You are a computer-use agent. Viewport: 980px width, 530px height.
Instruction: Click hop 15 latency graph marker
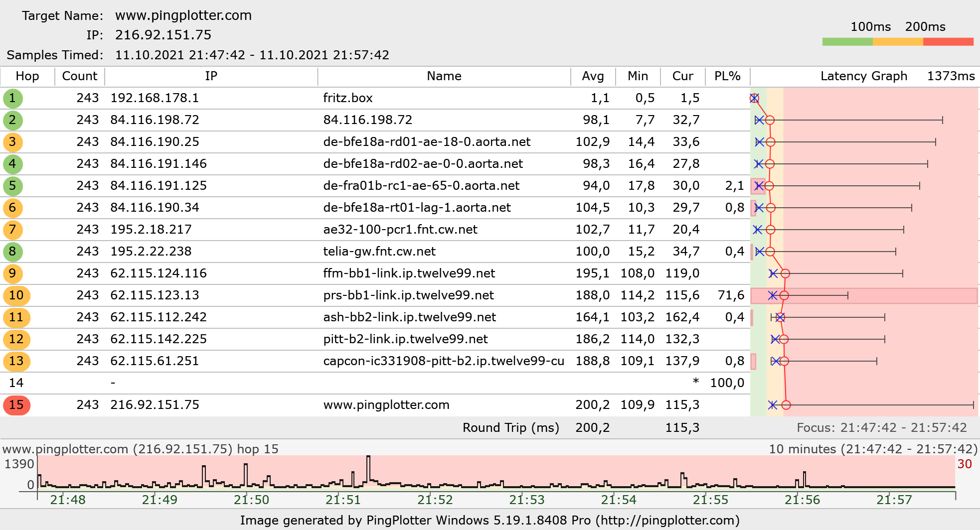[786, 405]
